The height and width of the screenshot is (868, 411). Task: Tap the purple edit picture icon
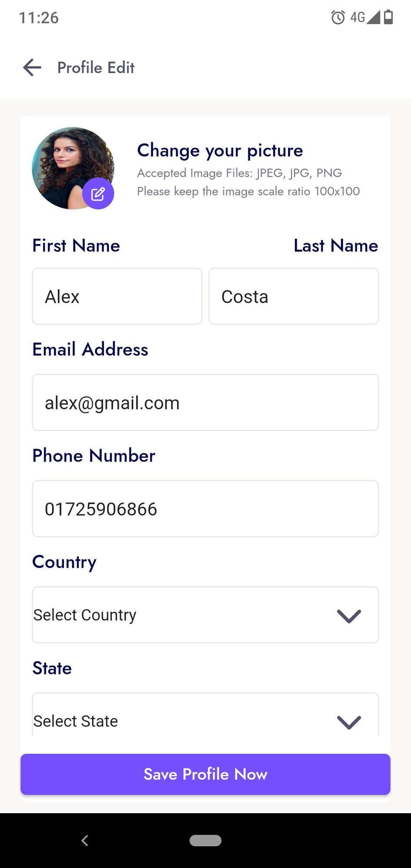click(x=98, y=194)
